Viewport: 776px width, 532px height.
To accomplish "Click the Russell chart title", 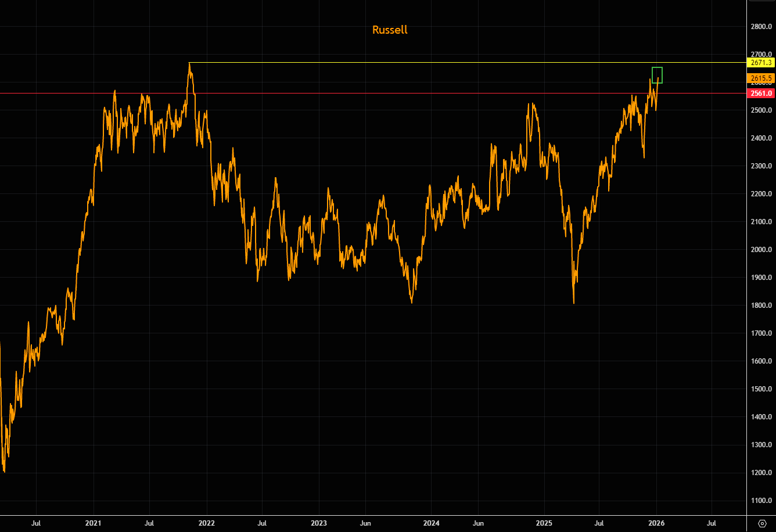I will coord(390,30).
